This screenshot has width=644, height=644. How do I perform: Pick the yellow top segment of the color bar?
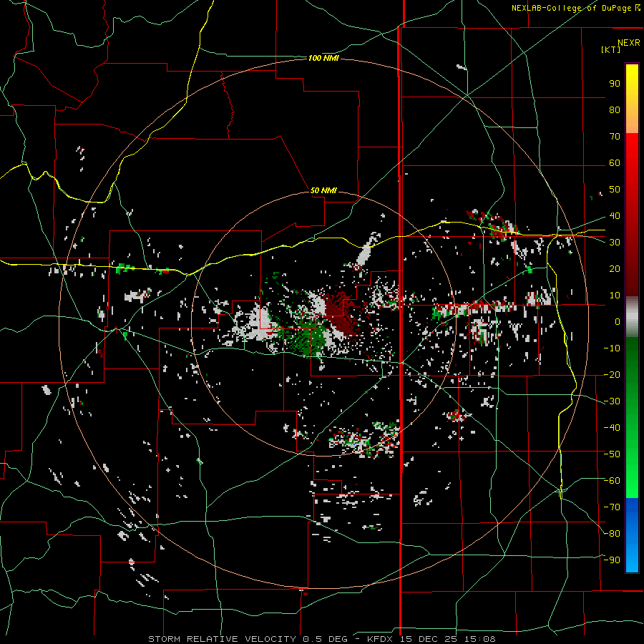(632, 99)
